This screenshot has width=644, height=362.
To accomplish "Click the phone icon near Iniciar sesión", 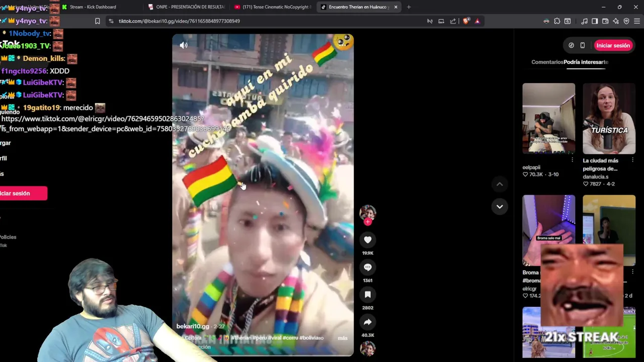I will coord(583,45).
